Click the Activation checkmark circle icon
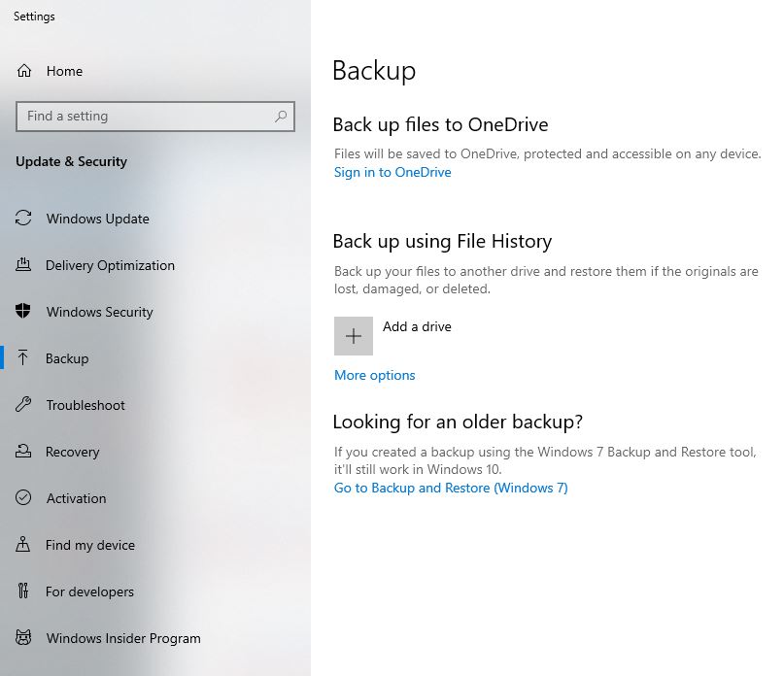Image resolution: width=784 pixels, height=676 pixels. point(23,497)
